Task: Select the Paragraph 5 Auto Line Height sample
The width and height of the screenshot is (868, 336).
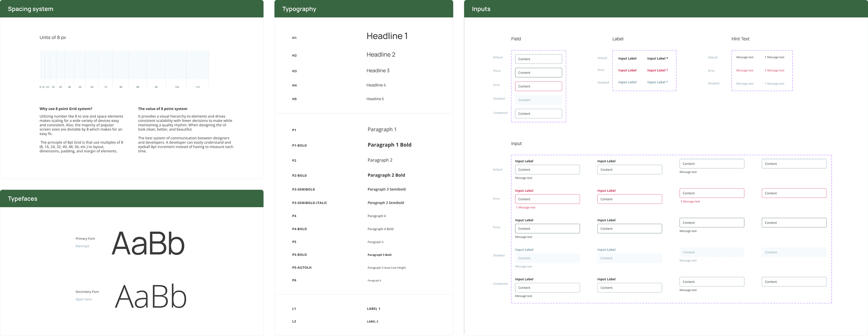Action: (x=386, y=268)
